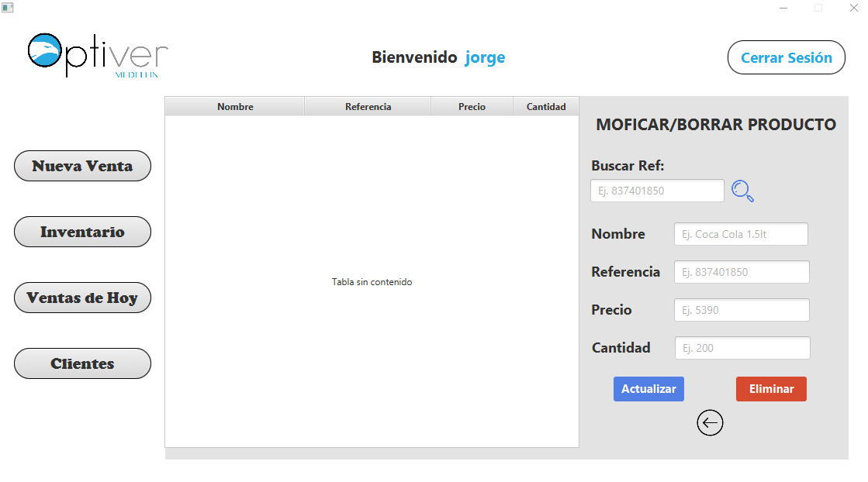Click the app icon in the title bar

(8, 6)
